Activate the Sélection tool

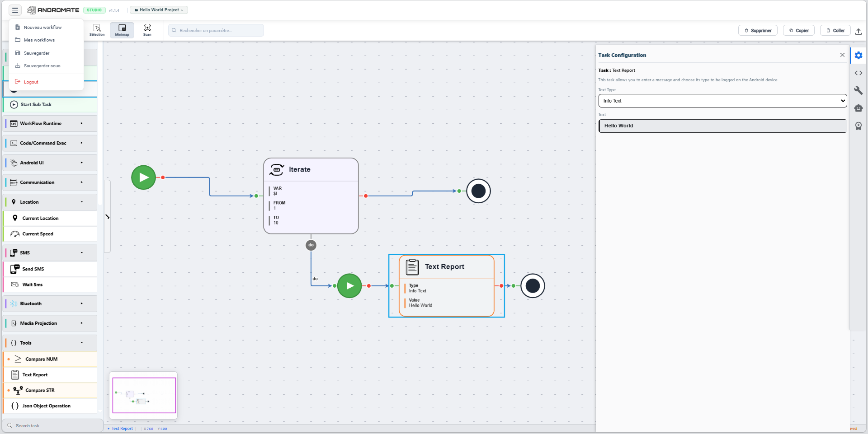(97, 30)
